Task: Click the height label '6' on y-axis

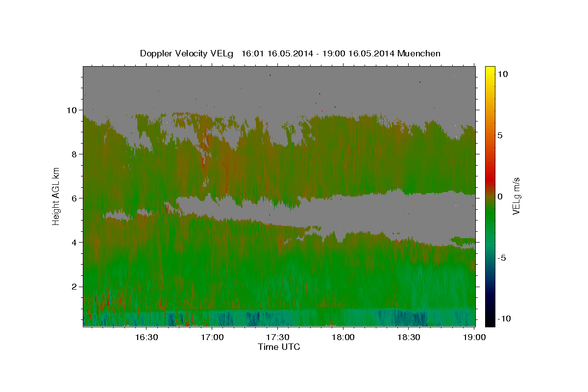Action: click(74, 198)
